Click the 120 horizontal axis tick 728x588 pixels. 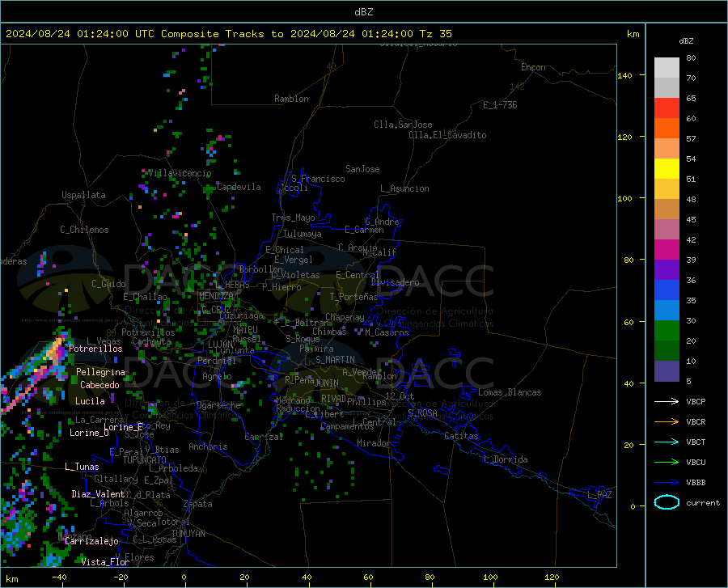click(552, 577)
